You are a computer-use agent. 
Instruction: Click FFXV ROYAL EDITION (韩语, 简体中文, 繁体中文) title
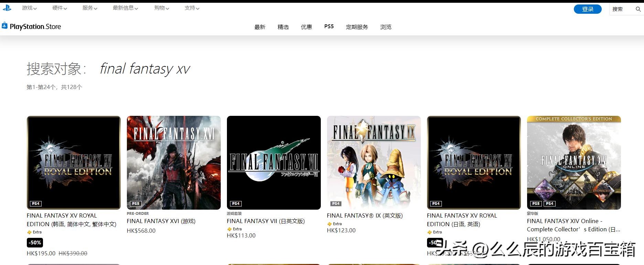click(x=72, y=220)
